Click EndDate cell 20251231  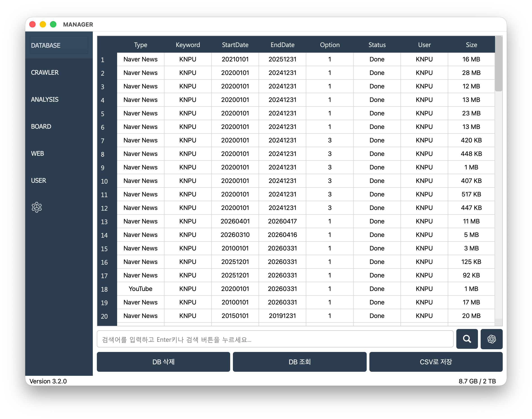point(282,59)
